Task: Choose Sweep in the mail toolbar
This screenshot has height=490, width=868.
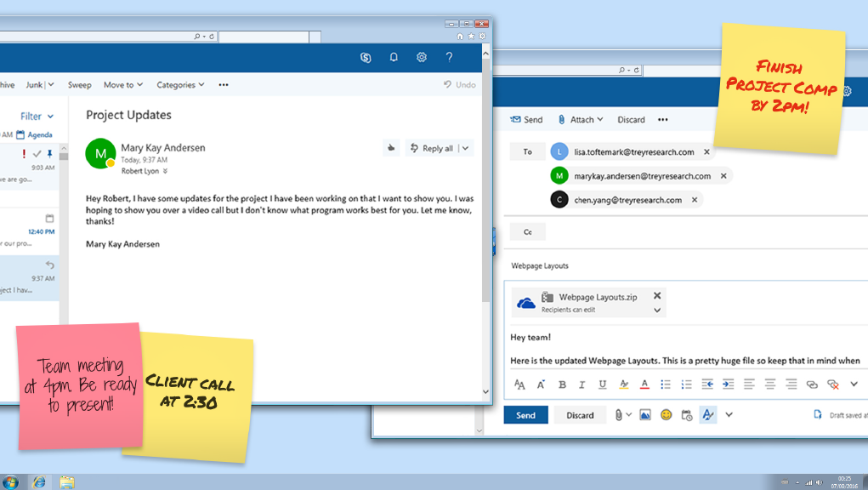Action: (x=80, y=85)
